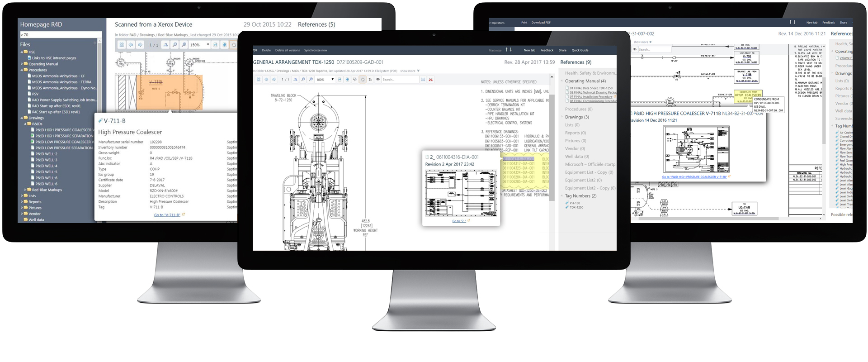Click text select tool in center viewer toolbar
Image resolution: width=868 pixels, height=362 pixels.
370,80
